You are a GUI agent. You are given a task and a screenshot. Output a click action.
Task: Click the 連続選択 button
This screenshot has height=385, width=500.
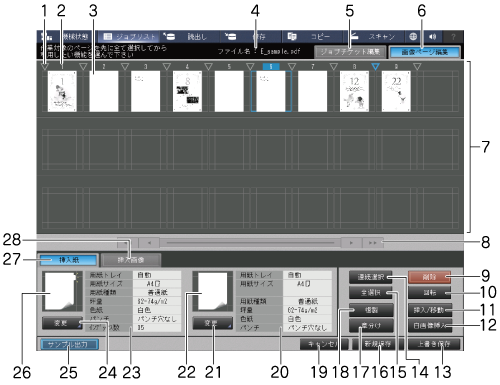coord(371,277)
